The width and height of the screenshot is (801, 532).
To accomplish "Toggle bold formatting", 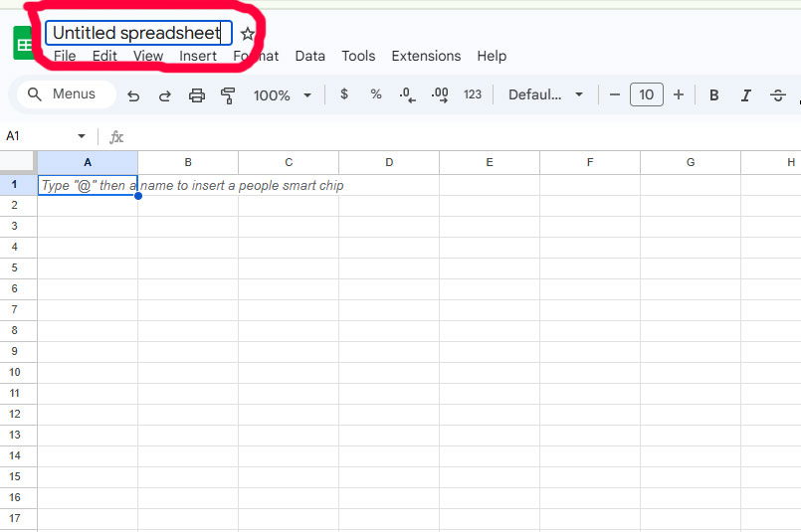I will click(x=714, y=94).
